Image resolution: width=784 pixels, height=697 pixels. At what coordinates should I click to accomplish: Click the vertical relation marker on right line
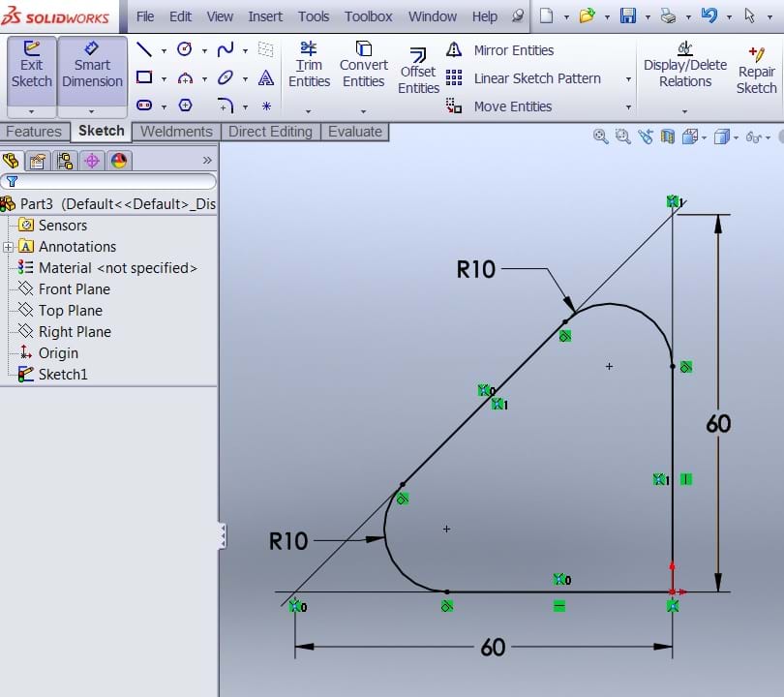coord(686,479)
